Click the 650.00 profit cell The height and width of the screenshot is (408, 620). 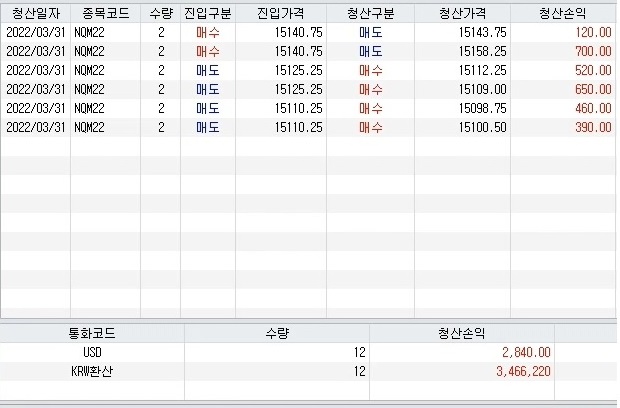point(563,89)
